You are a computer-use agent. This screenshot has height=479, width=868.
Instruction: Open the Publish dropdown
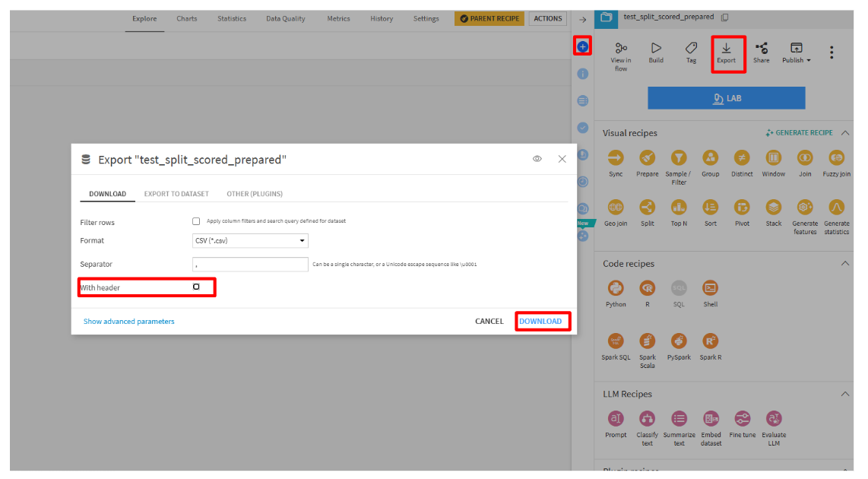click(x=796, y=52)
